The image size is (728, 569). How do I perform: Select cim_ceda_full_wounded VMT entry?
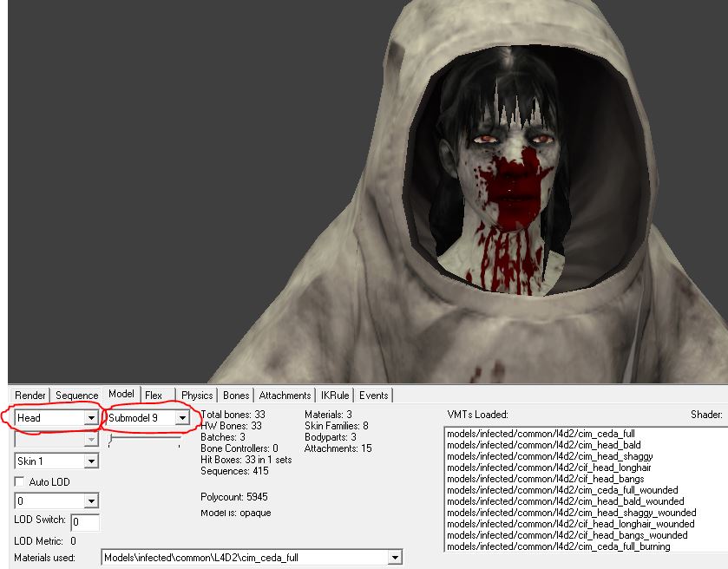(x=562, y=490)
